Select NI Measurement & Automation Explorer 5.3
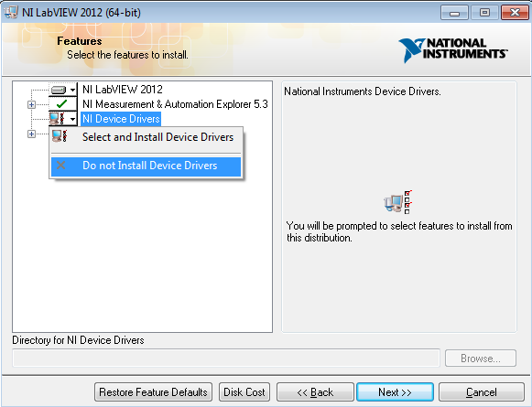Screen dimensions: 532x407 coord(175,104)
